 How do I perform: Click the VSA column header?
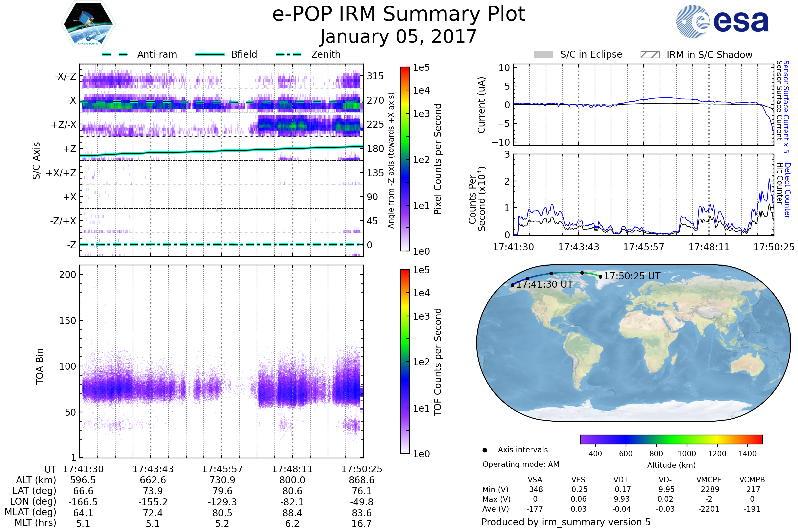coord(535,480)
